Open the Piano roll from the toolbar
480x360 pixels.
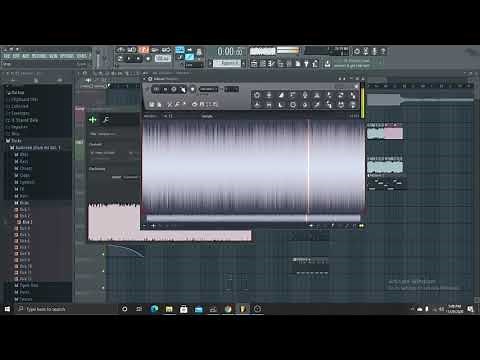pos(263,63)
